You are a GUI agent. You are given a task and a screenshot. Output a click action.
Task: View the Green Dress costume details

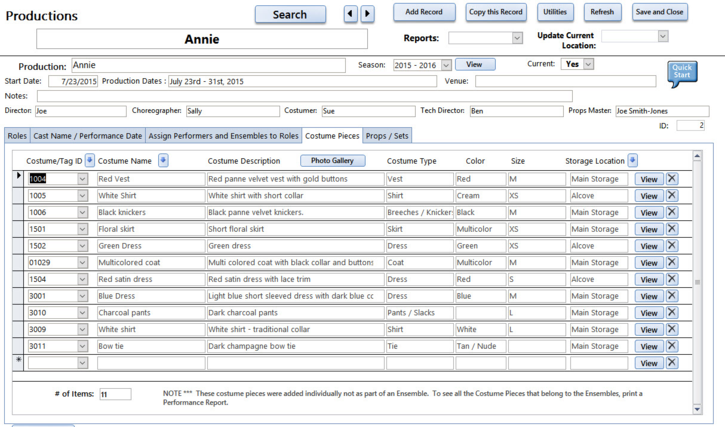[x=649, y=246]
